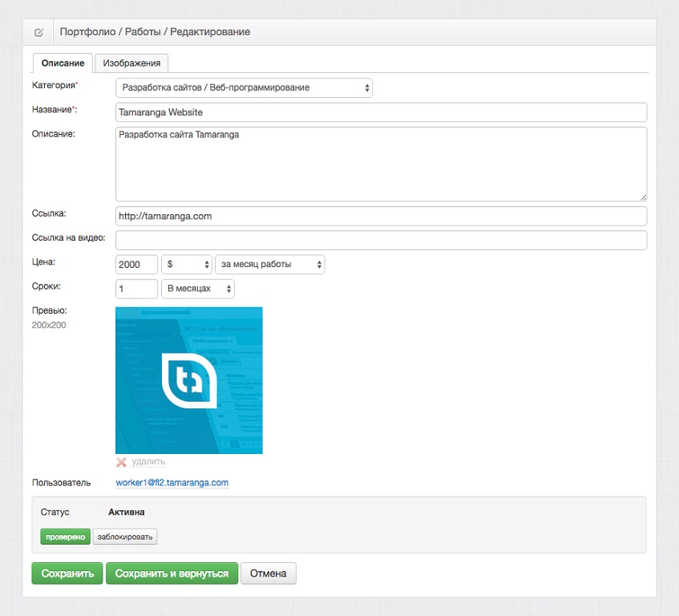Click the Статус label

[x=55, y=512]
